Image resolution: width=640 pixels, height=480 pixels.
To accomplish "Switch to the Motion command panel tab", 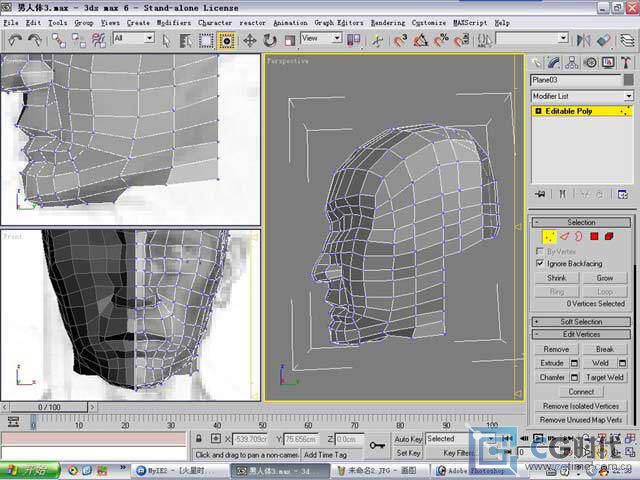I will [590, 62].
